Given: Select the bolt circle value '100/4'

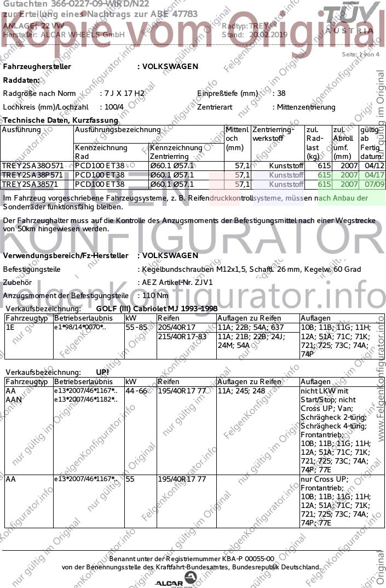Looking at the screenshot, I should coord(114,107).
